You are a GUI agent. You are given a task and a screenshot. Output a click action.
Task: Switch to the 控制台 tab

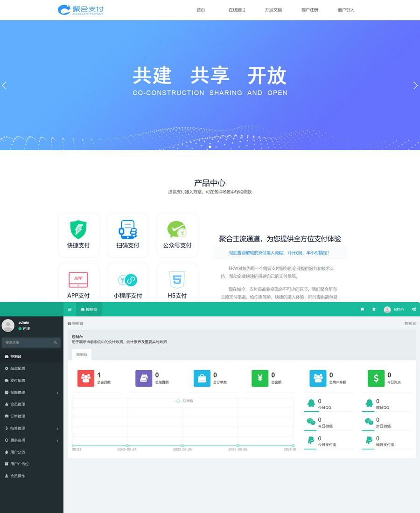[x=81, y=354]
